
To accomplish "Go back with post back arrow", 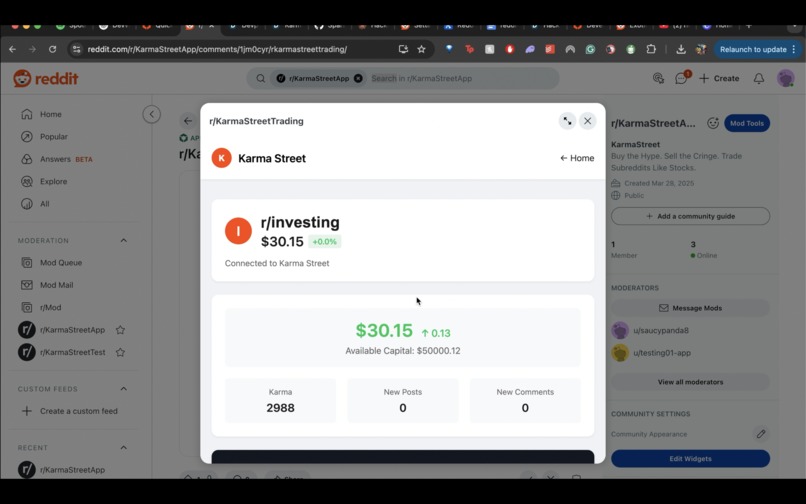I will click(188, 121).
